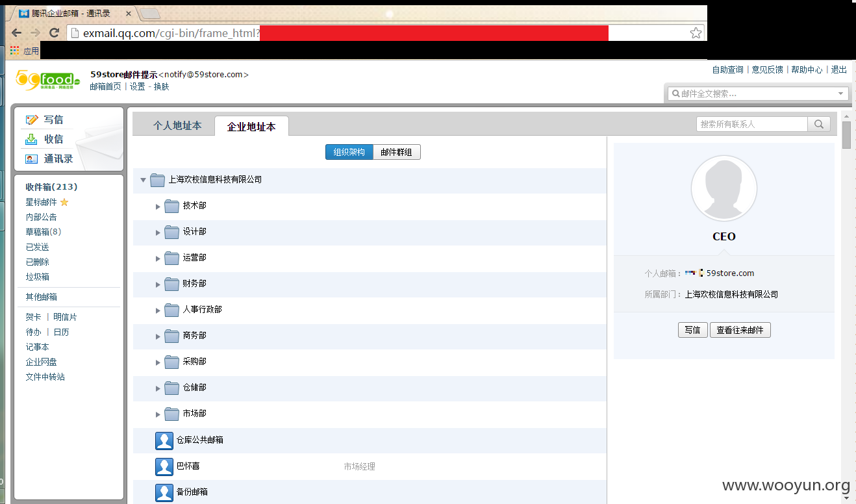
Task: Open 收件箱(213) folder
Action: click(x=51, y=187)
